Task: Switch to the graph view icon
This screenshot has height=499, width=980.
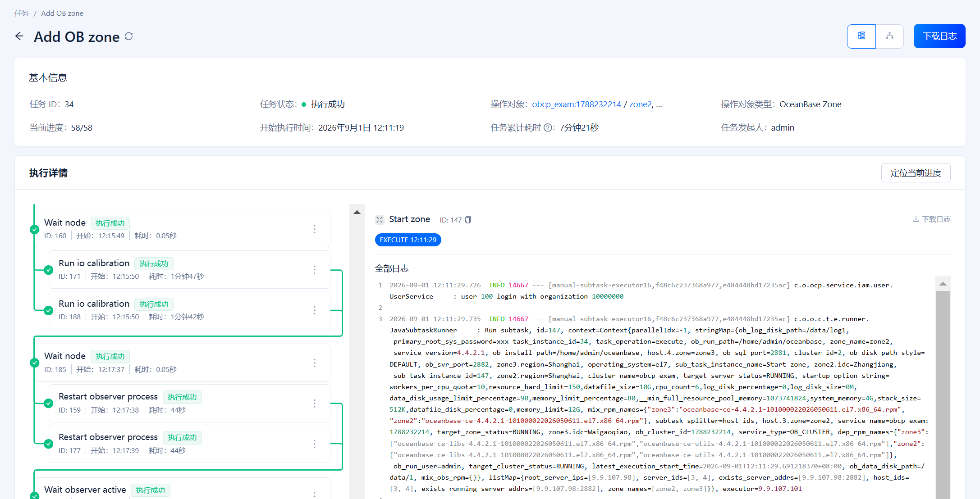Action: point(889,36)
